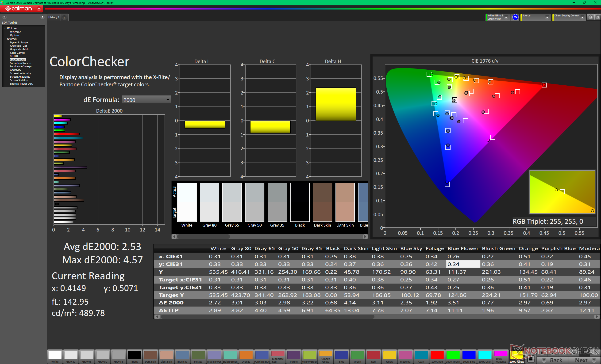Select the Blue Flower patch in the bottom strip
Viewport: 601px width, 364px height.
tap(214, 357)
